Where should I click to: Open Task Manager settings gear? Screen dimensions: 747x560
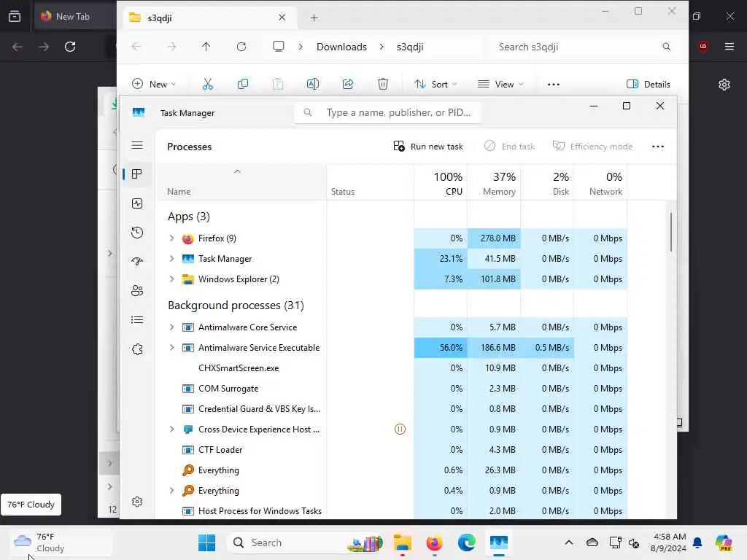137,502
